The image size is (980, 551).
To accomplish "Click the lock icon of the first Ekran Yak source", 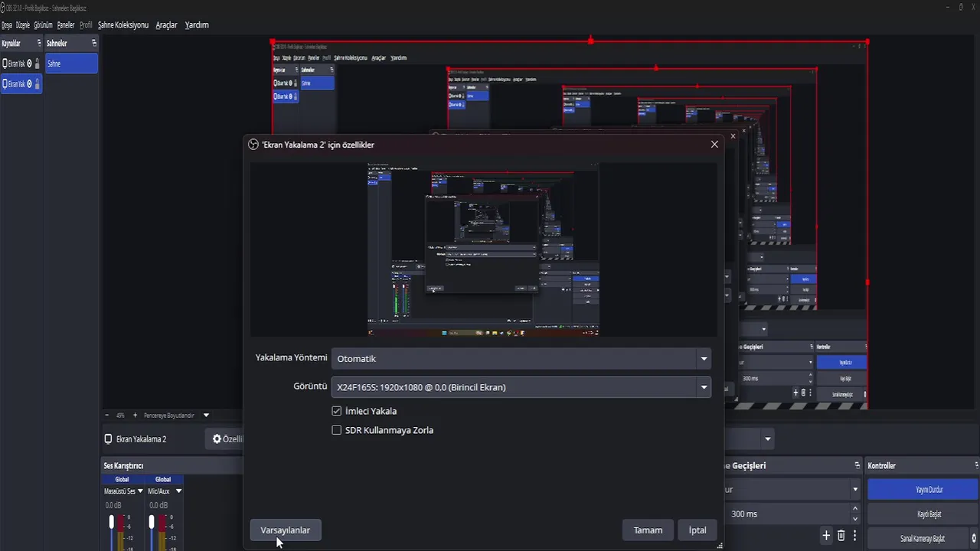I will tap(37, 64).
